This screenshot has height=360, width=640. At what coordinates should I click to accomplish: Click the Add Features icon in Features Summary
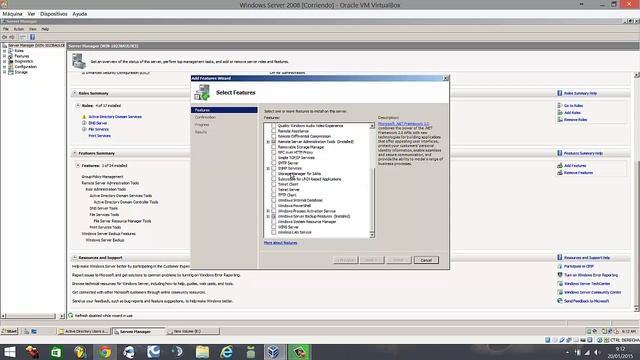[560, 166]
